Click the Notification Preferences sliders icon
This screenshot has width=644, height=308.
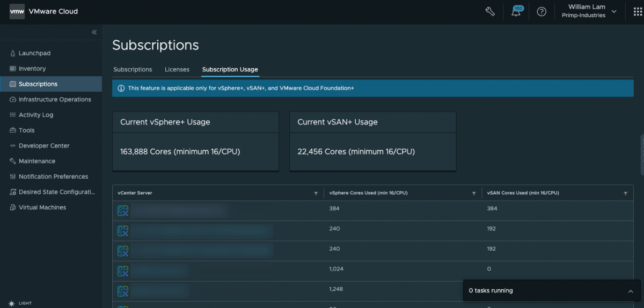pos(13,177)
